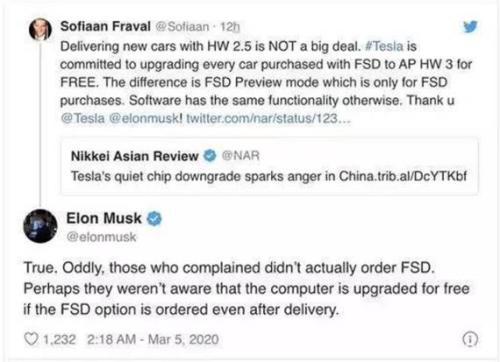Click the 12h timestamp
Screen dimensions: 500x362
point(230,27)
